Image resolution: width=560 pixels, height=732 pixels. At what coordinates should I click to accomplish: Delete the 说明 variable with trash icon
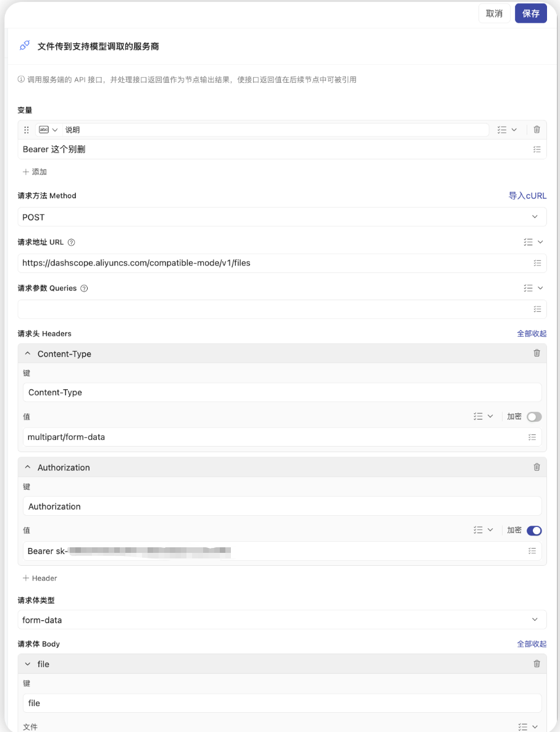pyautogui.click(x=537, y=130)
